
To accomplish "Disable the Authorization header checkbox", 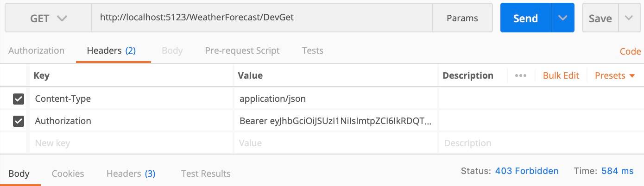I will 19,121.
